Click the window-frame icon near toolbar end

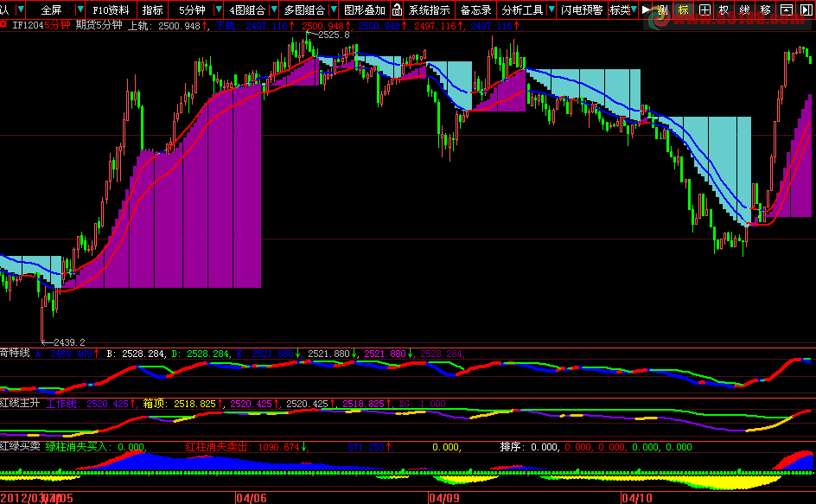(x=787, y=10)
